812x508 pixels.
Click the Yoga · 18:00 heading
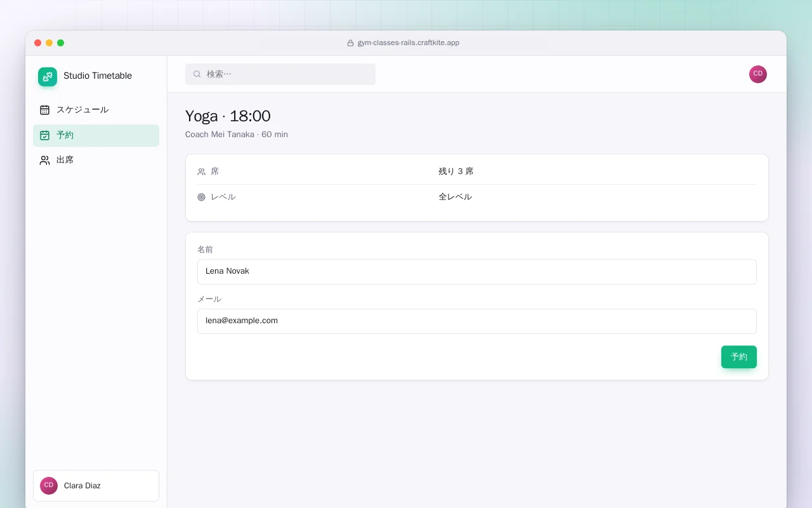point(228,116)
